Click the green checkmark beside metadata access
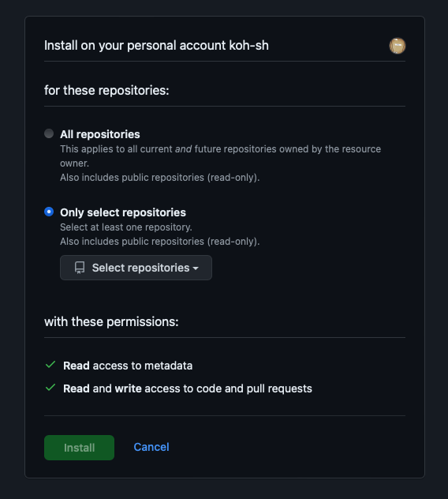This screenshot has width=448, height=499. point(50,365)
